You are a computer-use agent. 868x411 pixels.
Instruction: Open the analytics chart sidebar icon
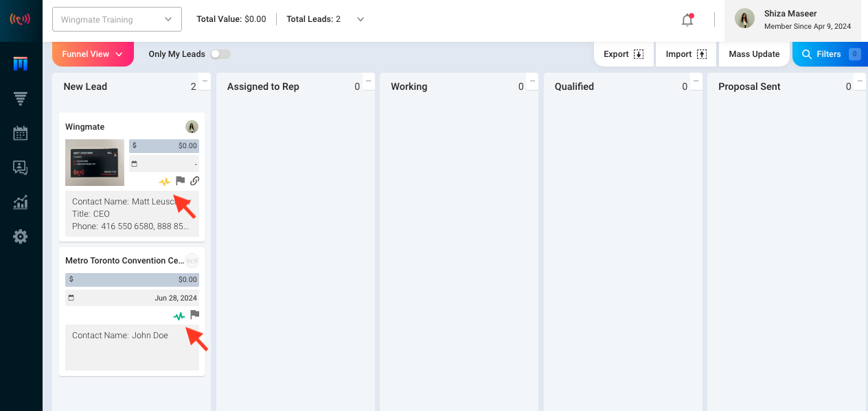click(x=21, y=202)
